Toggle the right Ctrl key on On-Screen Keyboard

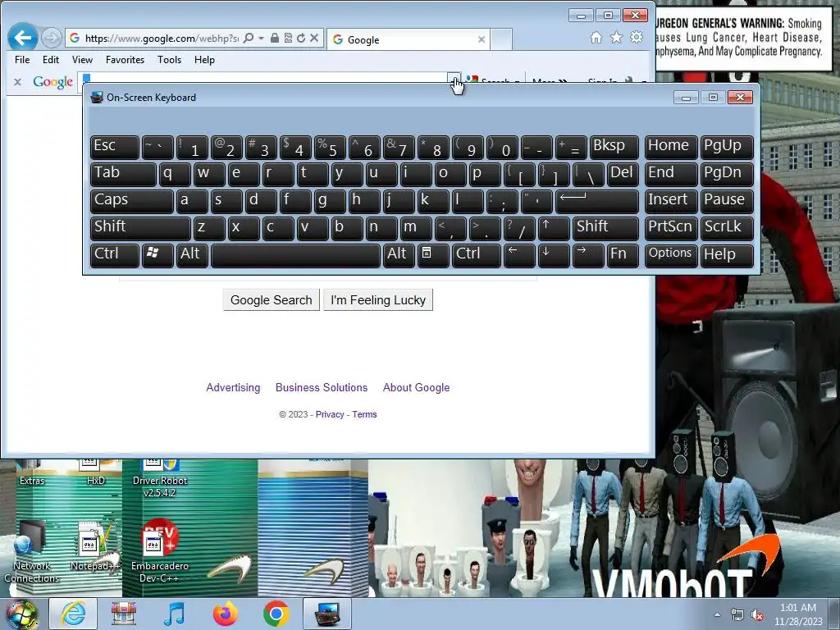[x=477, y=254]
